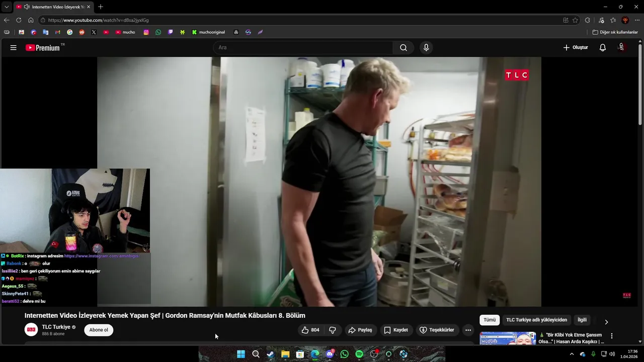
Task: Select 'TLC Turkiye adlı yükleyiciden' chip
Action: tap(536, 320)
